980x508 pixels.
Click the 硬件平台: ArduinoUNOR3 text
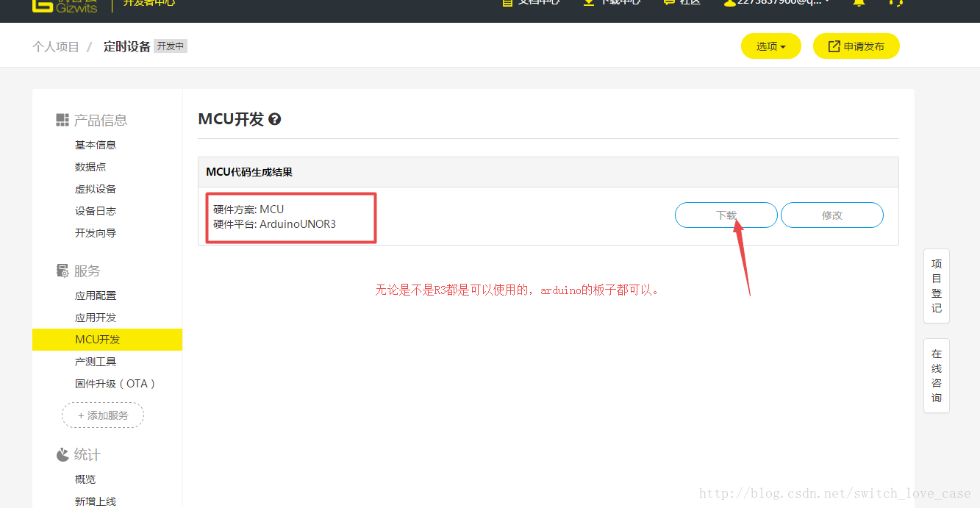point(274,224)
